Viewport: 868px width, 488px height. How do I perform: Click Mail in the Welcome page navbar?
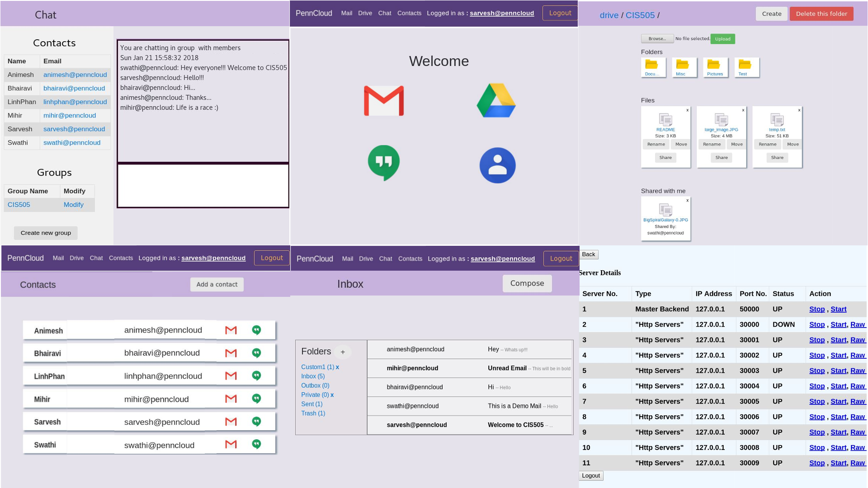point(347,13)
